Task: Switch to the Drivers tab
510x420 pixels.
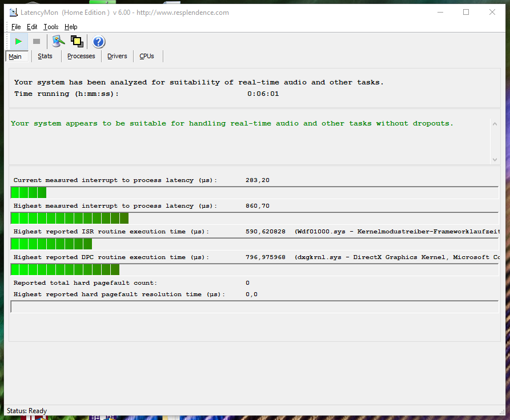Action: point(117,56)
